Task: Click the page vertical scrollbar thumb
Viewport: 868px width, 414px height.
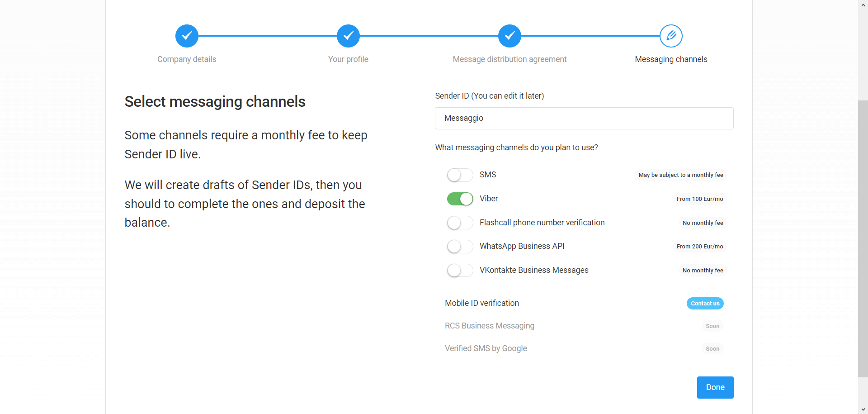Action: 863,238
